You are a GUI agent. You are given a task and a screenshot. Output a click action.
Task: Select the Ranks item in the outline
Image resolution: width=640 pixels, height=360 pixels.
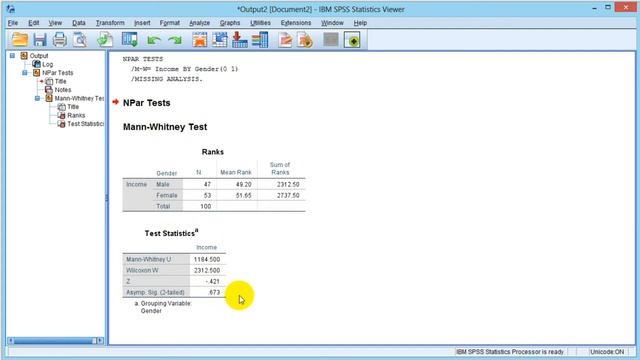tap(76, 115)
